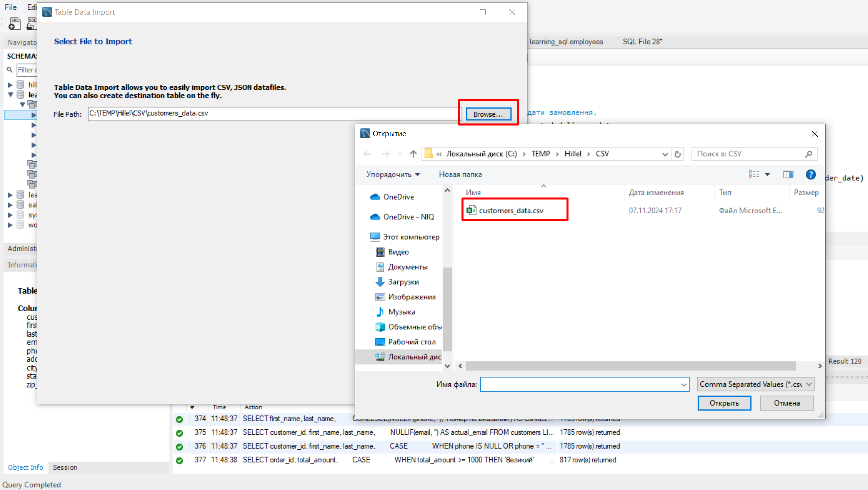Expand the hill schema in Navigator
Screen dimensions: 868x490
(x=10, y=84)
